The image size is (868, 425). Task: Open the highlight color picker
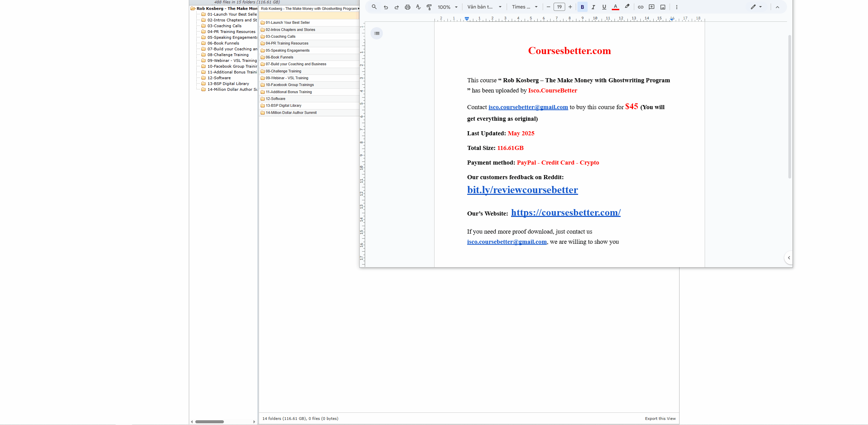[x=627, y=7]
